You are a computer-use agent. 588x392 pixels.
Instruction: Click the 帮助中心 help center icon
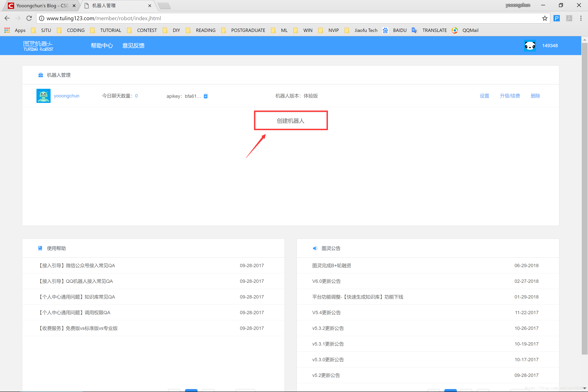coord(102,45)
